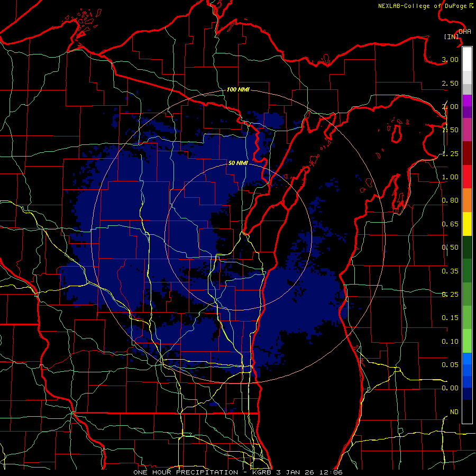Select the bright red color bar swatch
Viewport: 476px width, 476px height.
pos(467,177)
